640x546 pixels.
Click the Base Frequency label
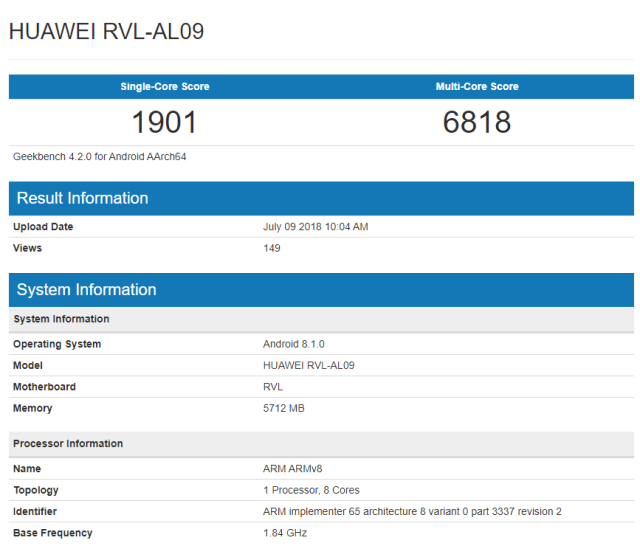pyautogui.click(x=53, y=533)
